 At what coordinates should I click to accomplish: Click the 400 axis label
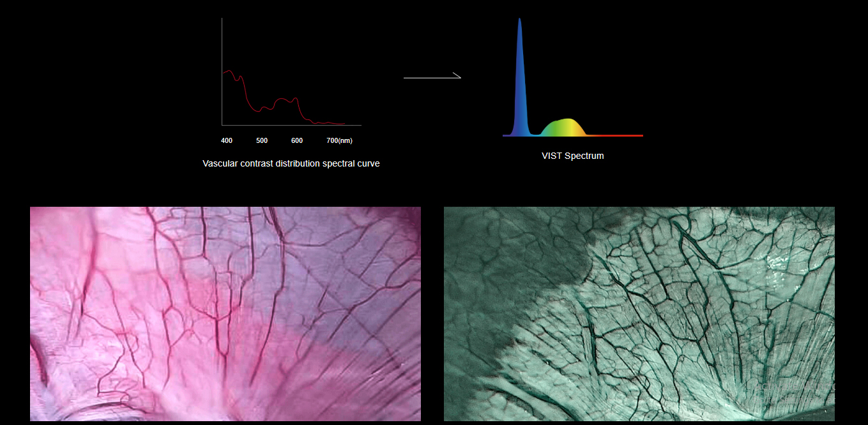click(x=227, y=140)
